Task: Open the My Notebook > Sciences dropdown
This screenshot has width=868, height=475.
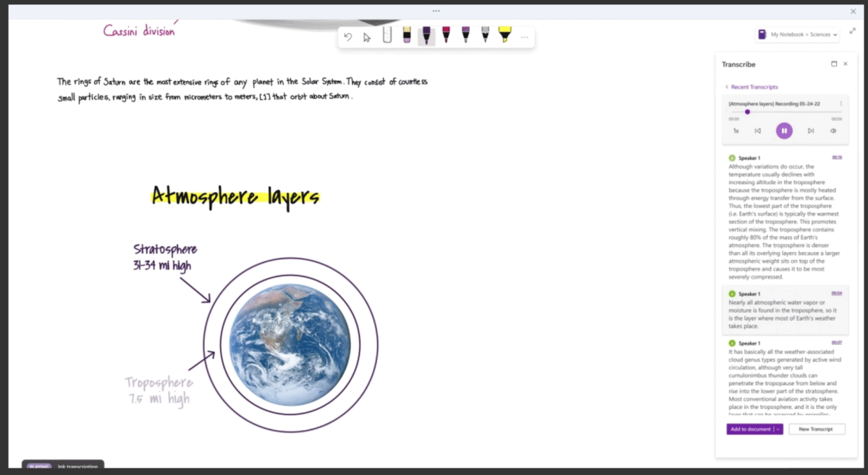Action: [798, 34]
